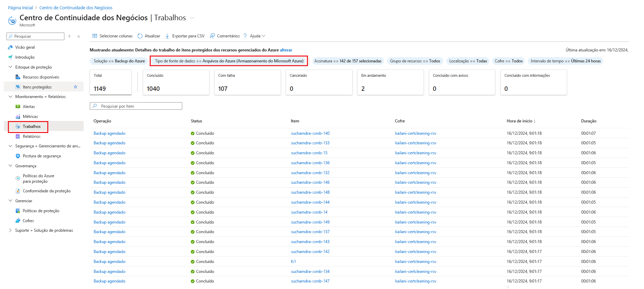Select the Total summary card
The image size is (644, 289).
pyautogui.click(x=111, y=82)
